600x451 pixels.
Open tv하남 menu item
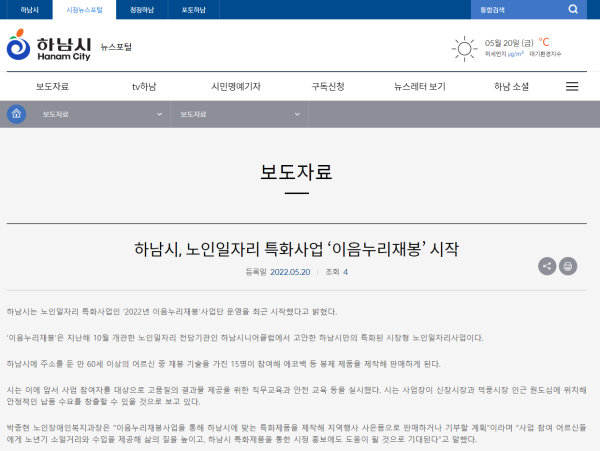144,86
